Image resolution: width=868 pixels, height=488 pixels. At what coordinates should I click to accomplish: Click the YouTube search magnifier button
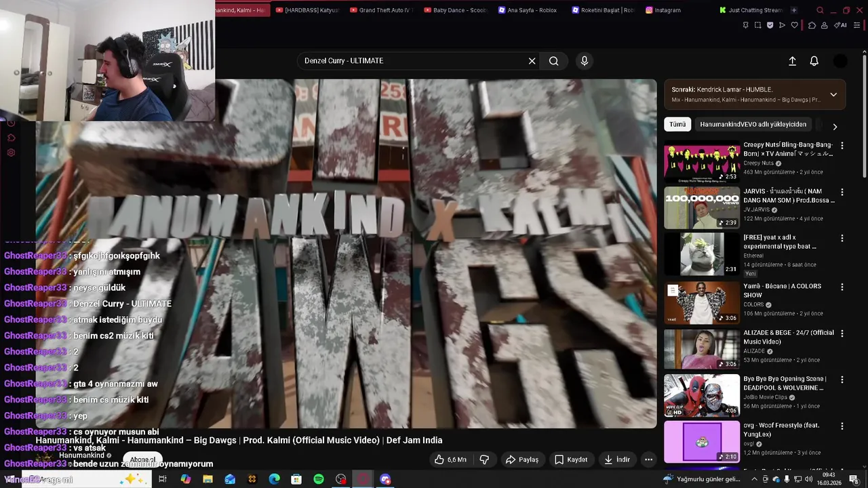point(554,61)
